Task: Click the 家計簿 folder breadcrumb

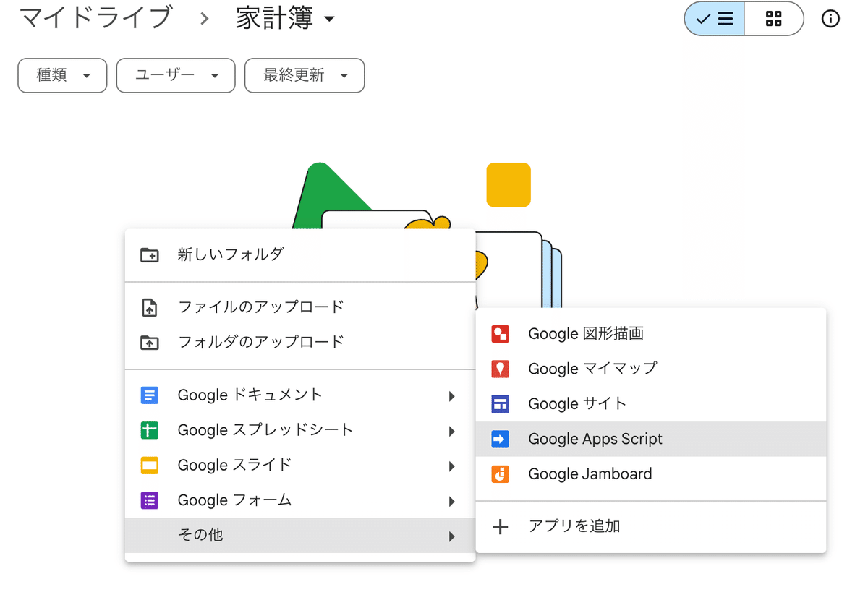Action: [275, 18]
